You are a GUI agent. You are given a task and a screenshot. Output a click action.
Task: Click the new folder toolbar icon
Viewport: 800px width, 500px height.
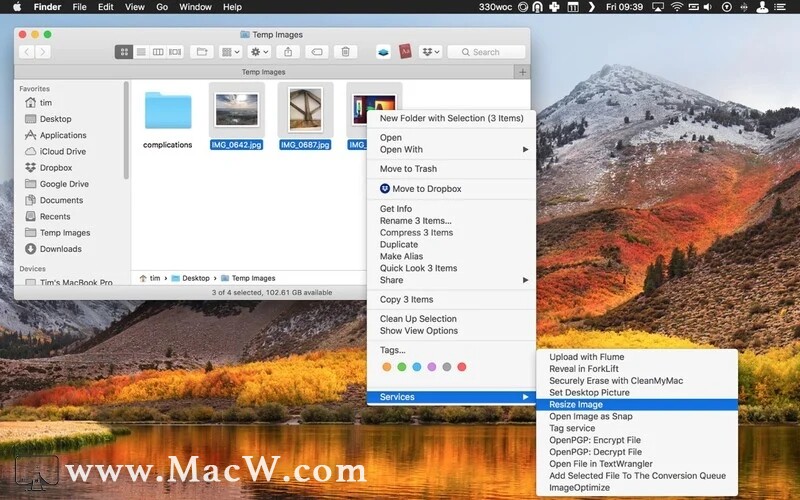[x=202, y=52]
